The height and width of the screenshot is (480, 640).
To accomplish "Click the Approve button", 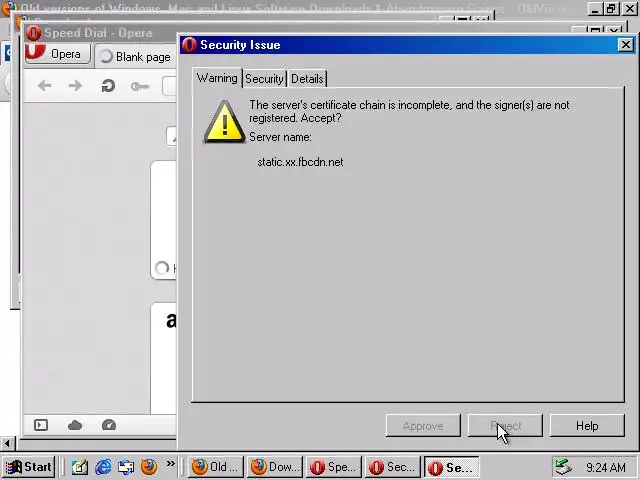I will click(x=423, y=426).
